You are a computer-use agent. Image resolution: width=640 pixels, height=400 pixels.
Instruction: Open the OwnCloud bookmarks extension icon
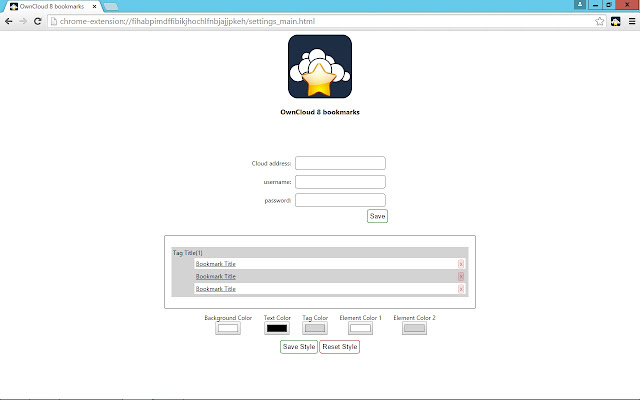(x=616, y=21)
